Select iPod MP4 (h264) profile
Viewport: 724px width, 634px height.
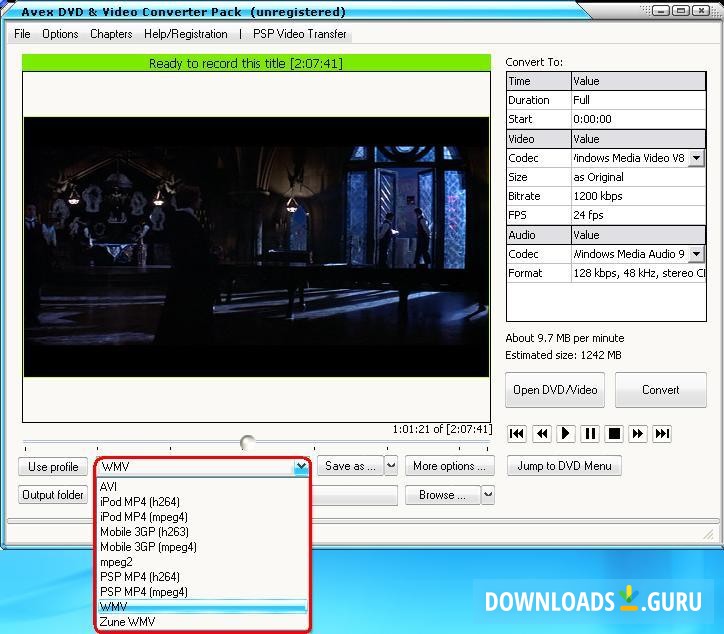click(x=203, y=501)
